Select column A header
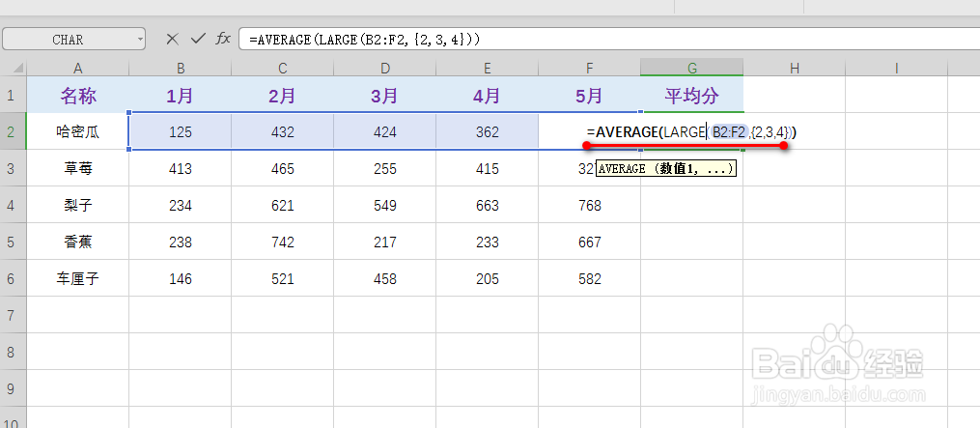980x428 pixels. (77, 68)
